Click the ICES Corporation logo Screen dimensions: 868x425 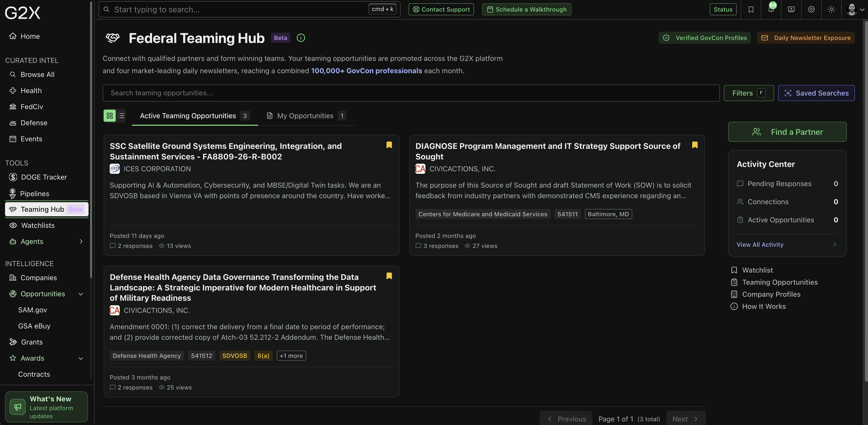pos(114,169)
